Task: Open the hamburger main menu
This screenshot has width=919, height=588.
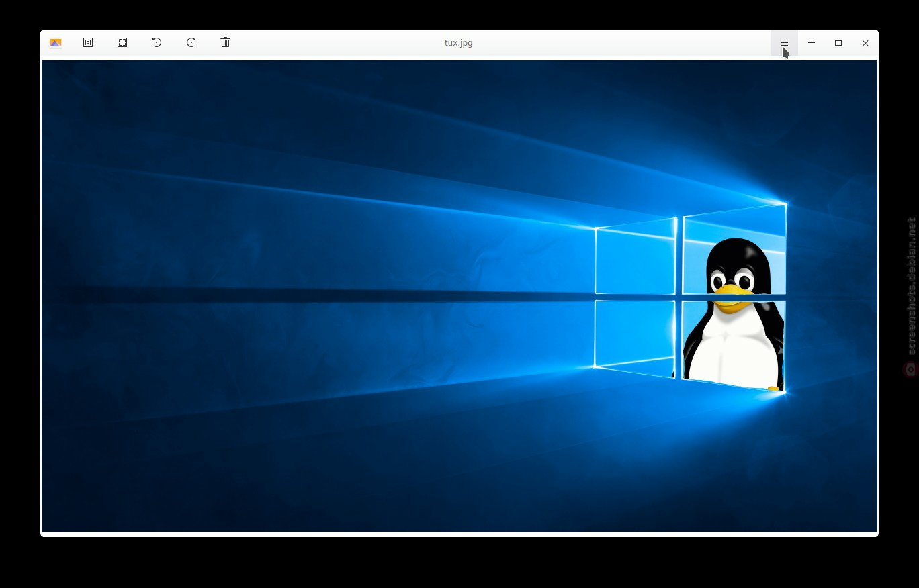Action: (784, 43)
